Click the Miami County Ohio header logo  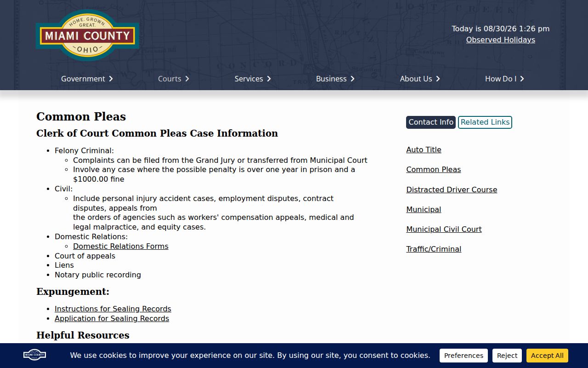(87, 35)
